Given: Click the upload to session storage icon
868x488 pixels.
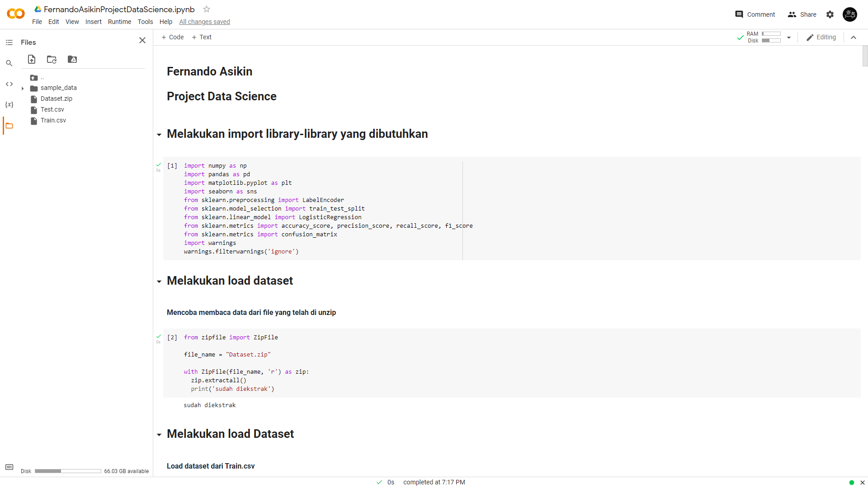Looking at the screenshot, I should pyautogui.click(x=32, y=59).
